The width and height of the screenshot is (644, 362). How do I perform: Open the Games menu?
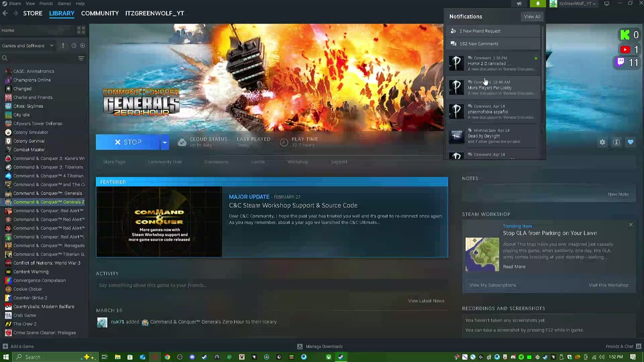coord(64,4)
